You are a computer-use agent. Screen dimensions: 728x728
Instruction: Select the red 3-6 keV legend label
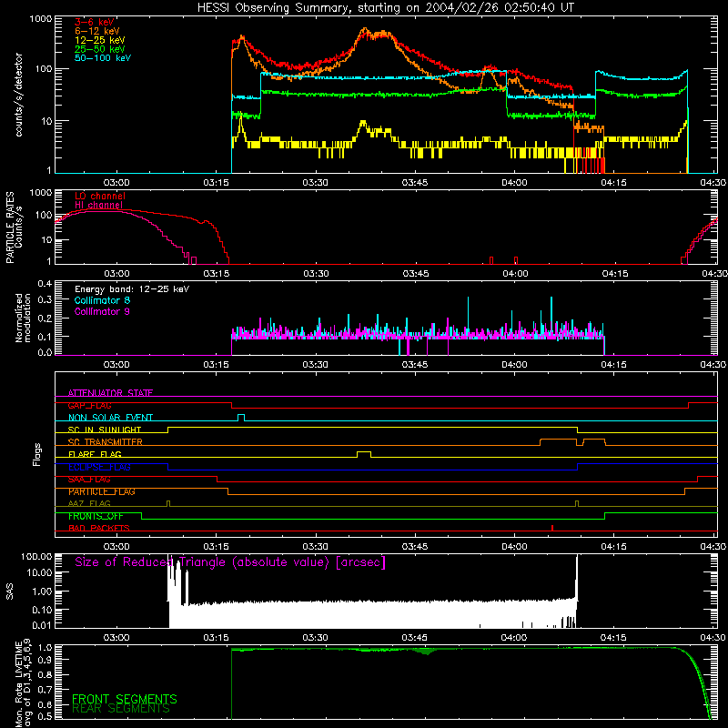95,22
